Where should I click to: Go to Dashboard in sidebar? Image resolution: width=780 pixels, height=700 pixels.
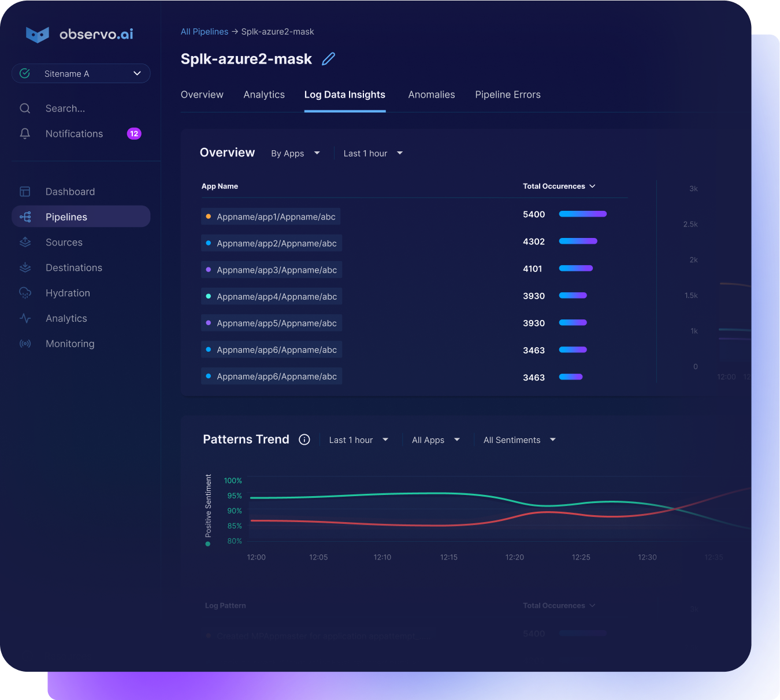pyautogui.click(x=81, y=192)
